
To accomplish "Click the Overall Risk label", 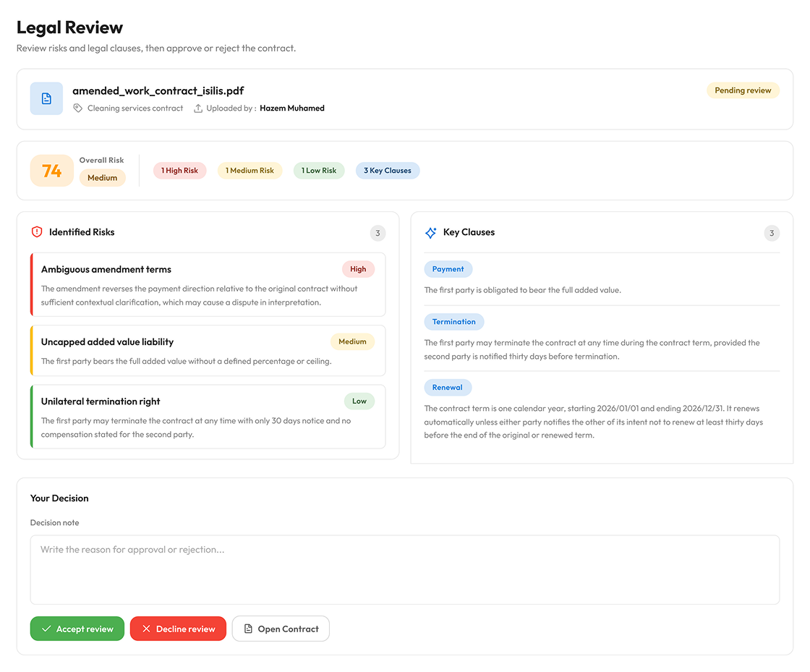I will (x=101, y=160).
